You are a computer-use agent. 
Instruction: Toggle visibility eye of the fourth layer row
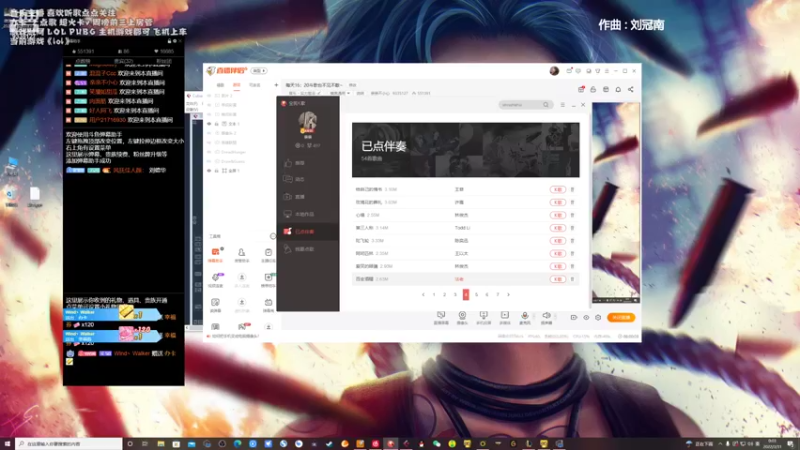[x=209, y=124]
